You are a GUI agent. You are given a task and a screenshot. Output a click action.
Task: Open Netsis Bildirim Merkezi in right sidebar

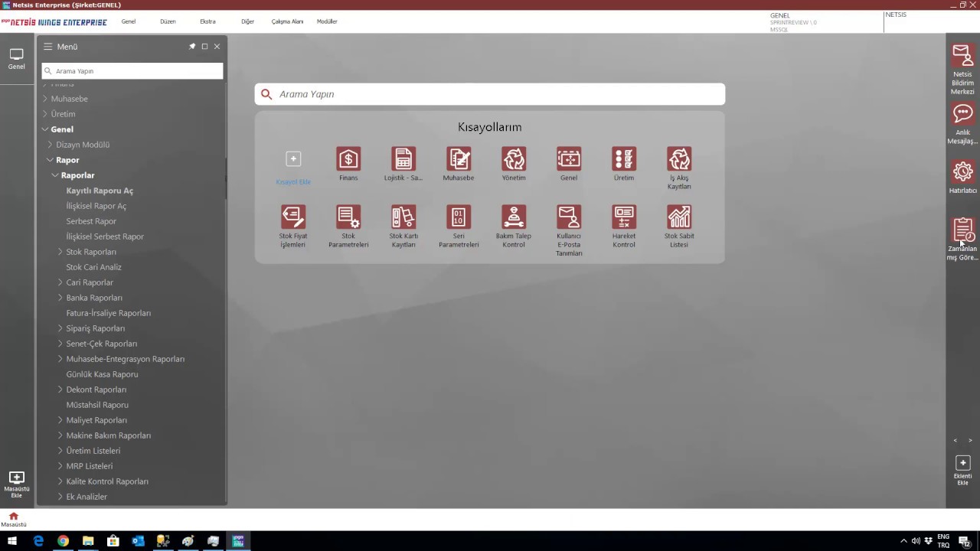[x=962, y=56]
